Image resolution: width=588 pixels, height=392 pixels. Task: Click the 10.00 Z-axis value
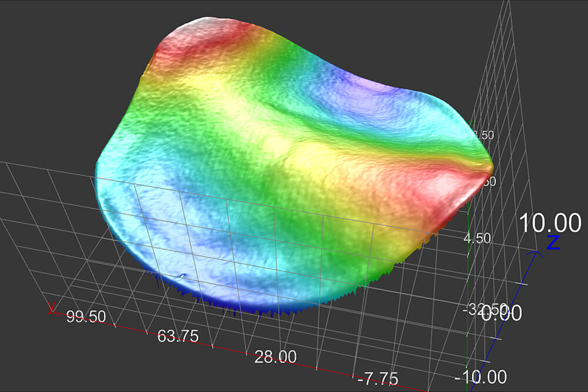(x=549, y=223)
